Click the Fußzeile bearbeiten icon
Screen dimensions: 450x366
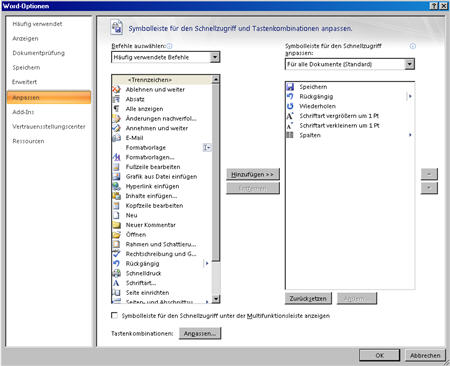116,167
